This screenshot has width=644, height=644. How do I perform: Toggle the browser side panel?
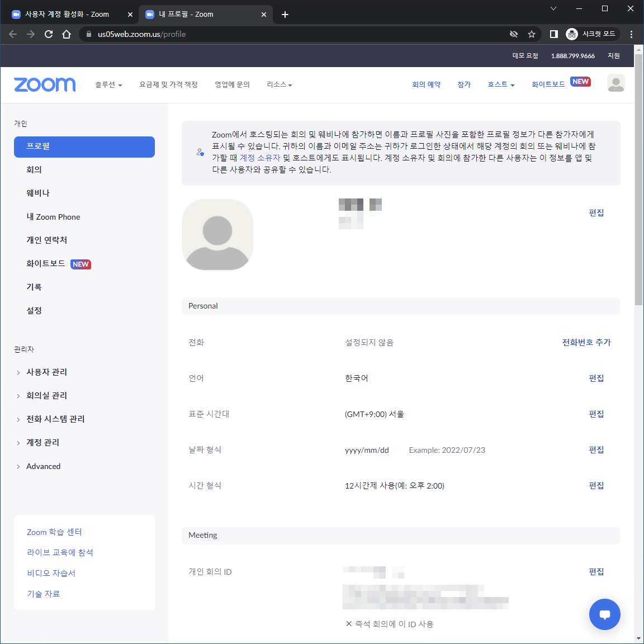[x=553, y=34]
